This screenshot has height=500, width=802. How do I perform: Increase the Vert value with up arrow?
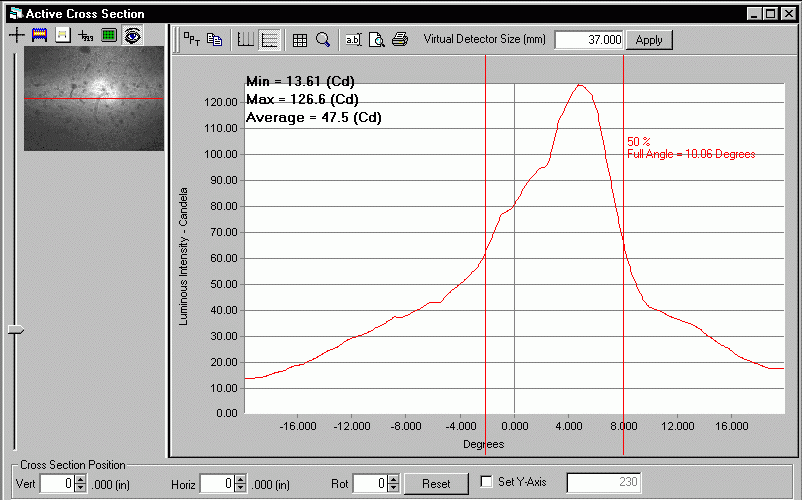[80, 480]
